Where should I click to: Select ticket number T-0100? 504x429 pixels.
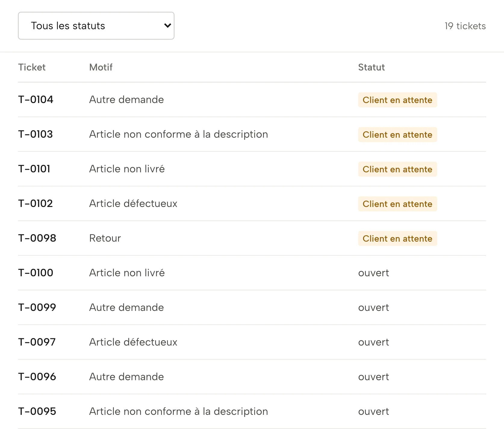point(36,273)
